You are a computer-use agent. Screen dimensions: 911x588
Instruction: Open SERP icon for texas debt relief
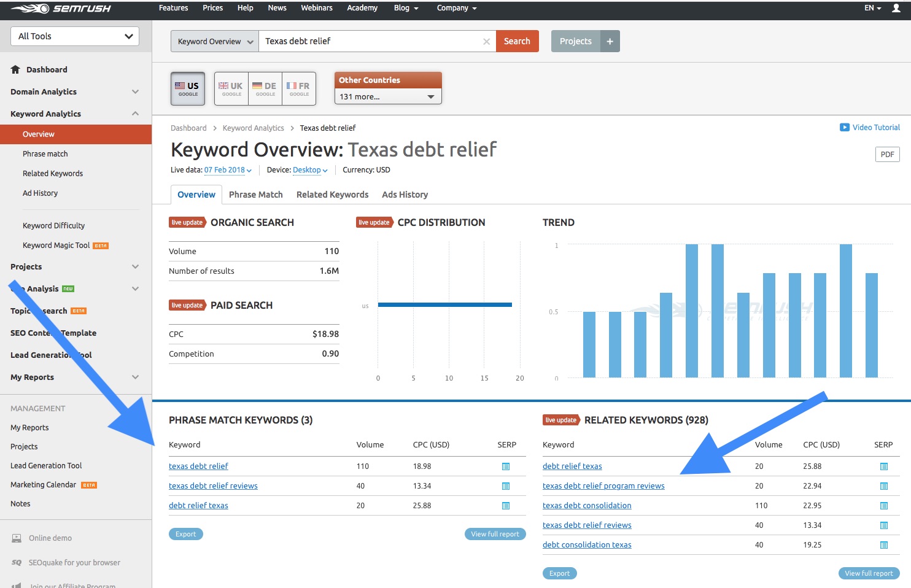point(506,466)
